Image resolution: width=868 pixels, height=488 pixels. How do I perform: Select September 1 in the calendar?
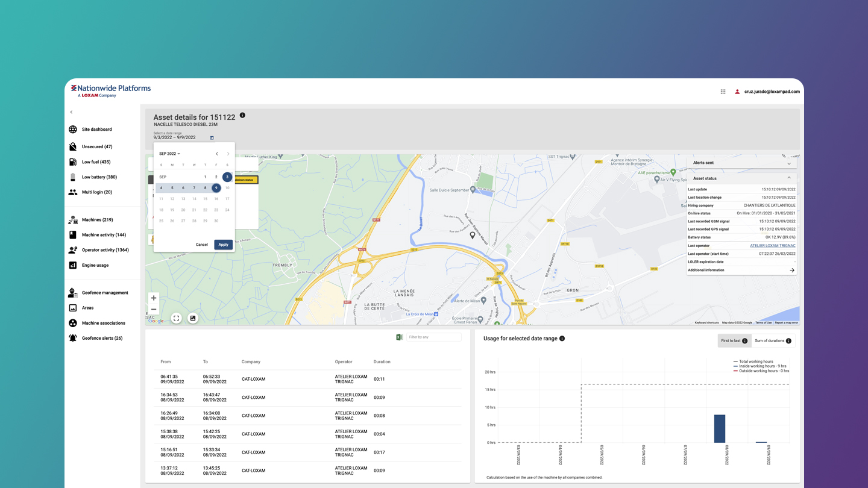click(205, 177)
